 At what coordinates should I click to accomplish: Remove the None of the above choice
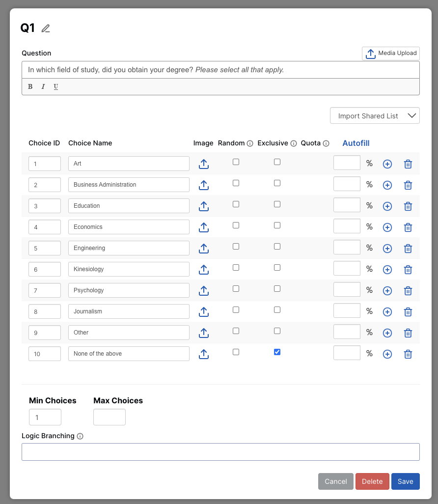click(x=408, y=354)
